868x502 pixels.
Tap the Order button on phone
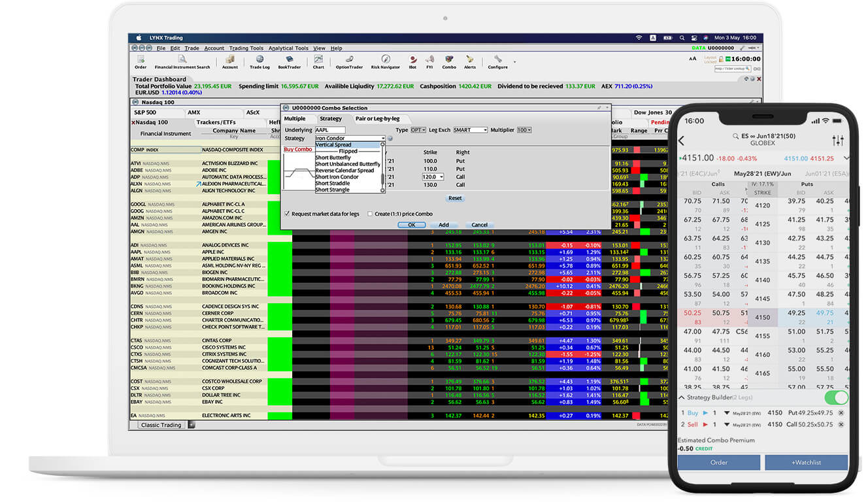click(x=718, y=462)
